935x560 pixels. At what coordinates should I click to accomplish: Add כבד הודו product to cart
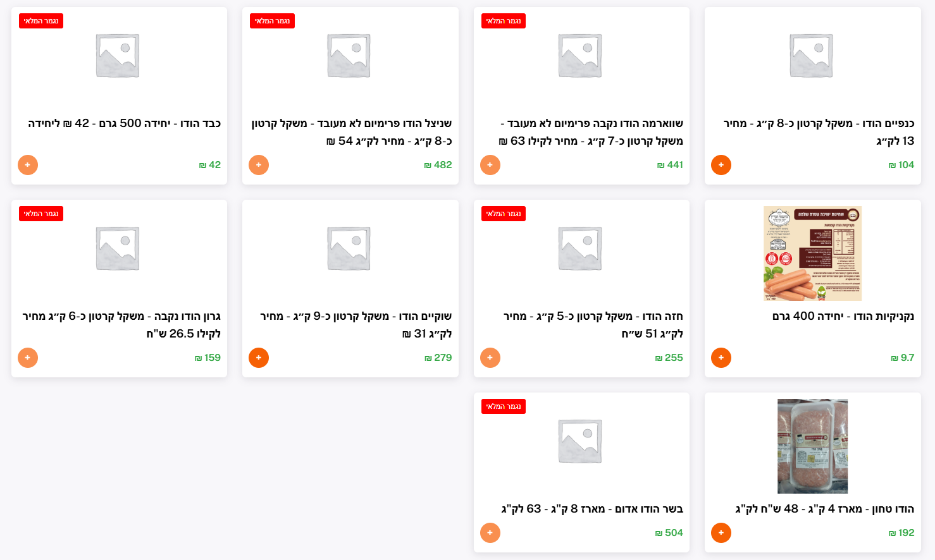pyautogui.click(x=28, y=165)
